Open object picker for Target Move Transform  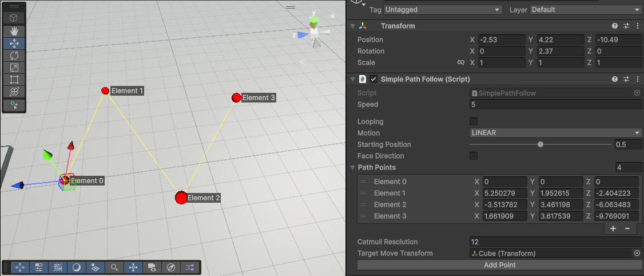click(637, 253)
